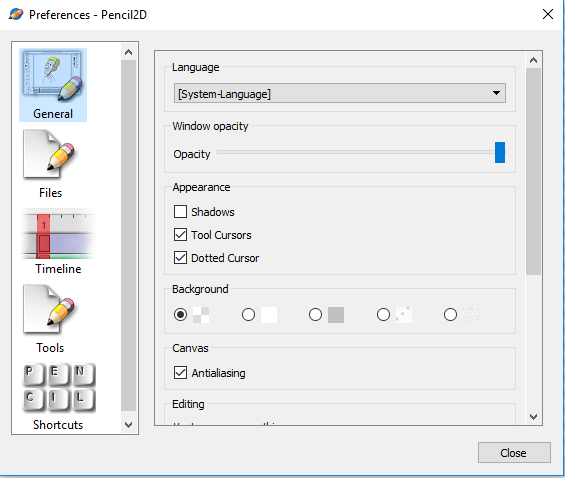Toggle the Antialiasing checkbox
This screenshot has height=478, width=565.
click(x=180, y=373)
